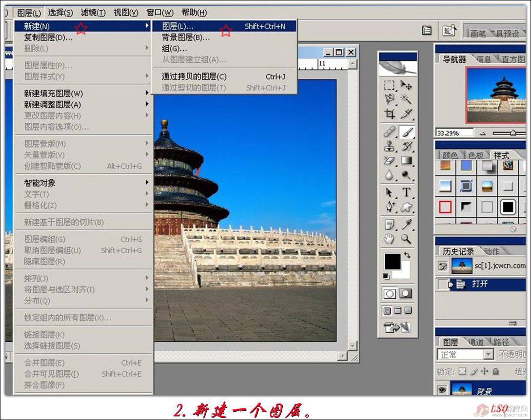Switch to Quick Mask mode

405,294
